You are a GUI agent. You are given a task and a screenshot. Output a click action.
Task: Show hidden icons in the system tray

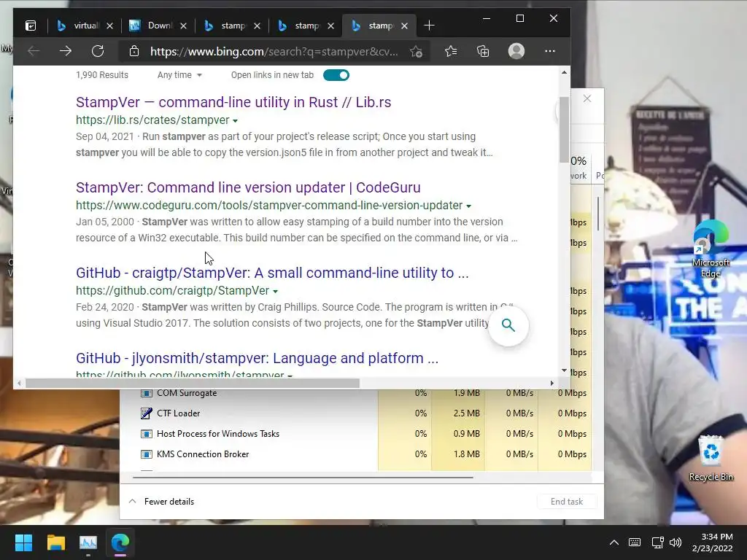pos(614,542)
